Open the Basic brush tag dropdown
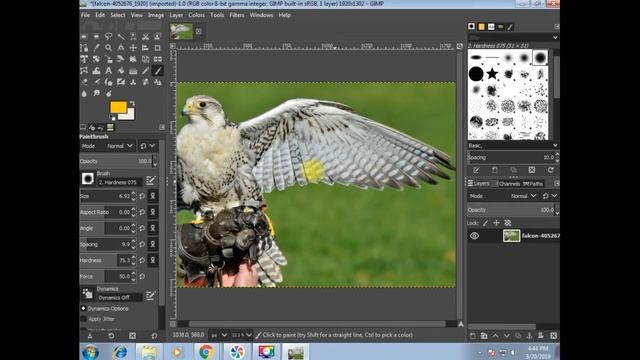 pyautogui.click(x=513, y=145)
